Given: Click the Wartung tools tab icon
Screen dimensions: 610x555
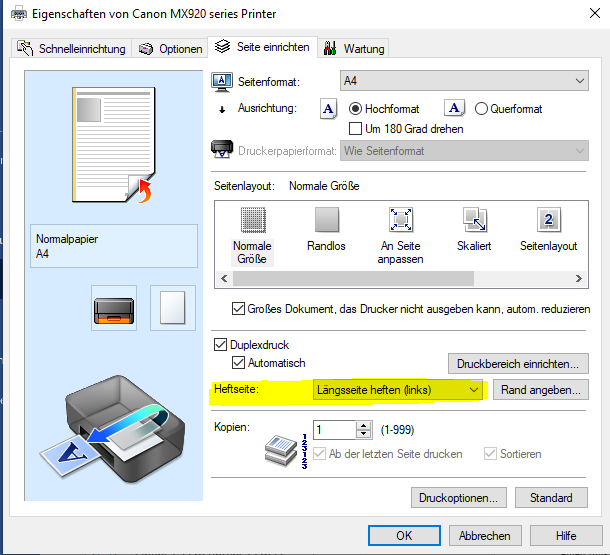Looking at the screenshot, I should point(330,48).
